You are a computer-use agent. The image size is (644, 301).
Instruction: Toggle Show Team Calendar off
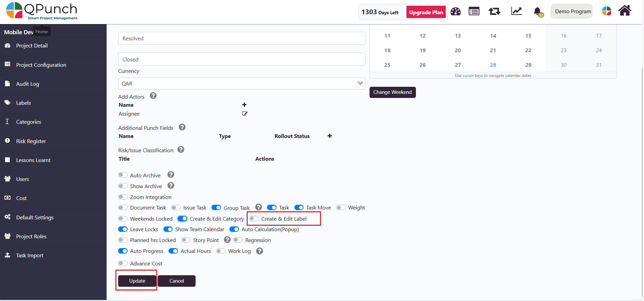click(168, 229)
